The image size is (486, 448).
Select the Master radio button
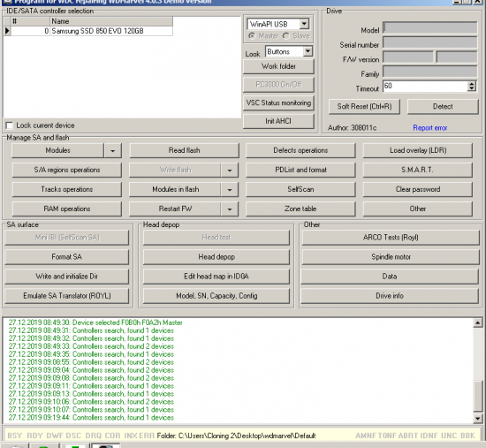[252, 36]
